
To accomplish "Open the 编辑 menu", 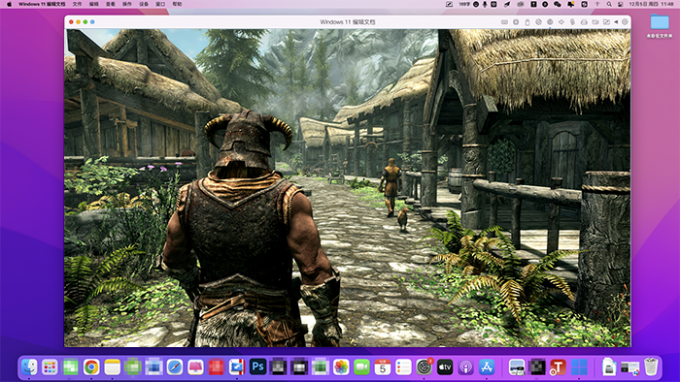I will pos(94,4).
